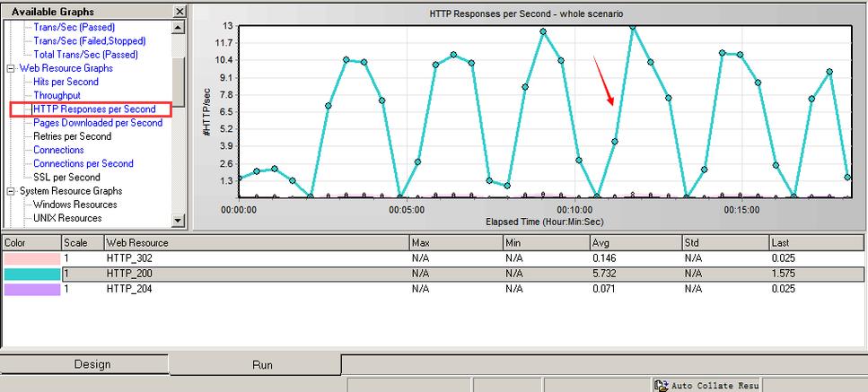Click the Auto Collate Results status icon
The image size is (868, 392).
pos(660,385)
